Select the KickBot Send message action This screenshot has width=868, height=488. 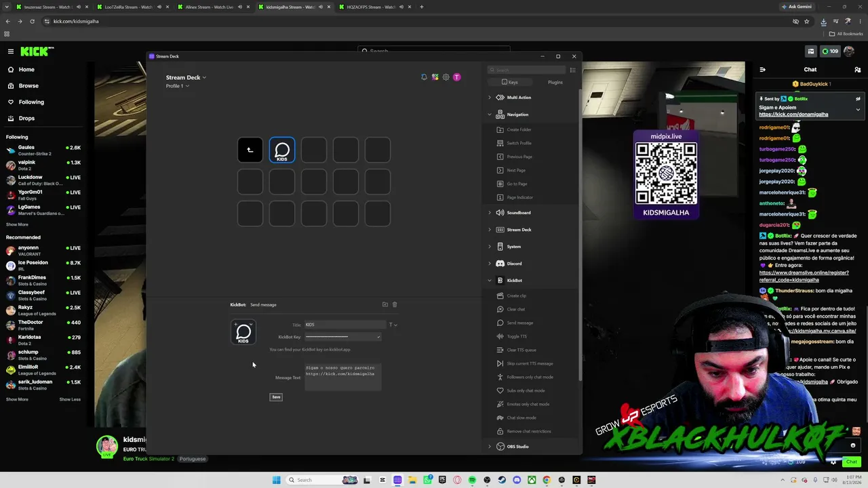coord(520,323)
